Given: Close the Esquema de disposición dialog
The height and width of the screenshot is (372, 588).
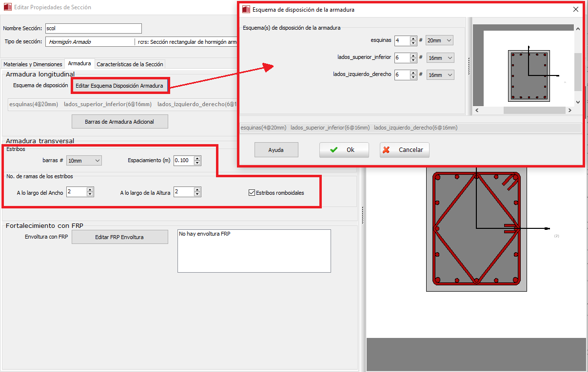Looking at the screenshot, I should pos(576,9).
